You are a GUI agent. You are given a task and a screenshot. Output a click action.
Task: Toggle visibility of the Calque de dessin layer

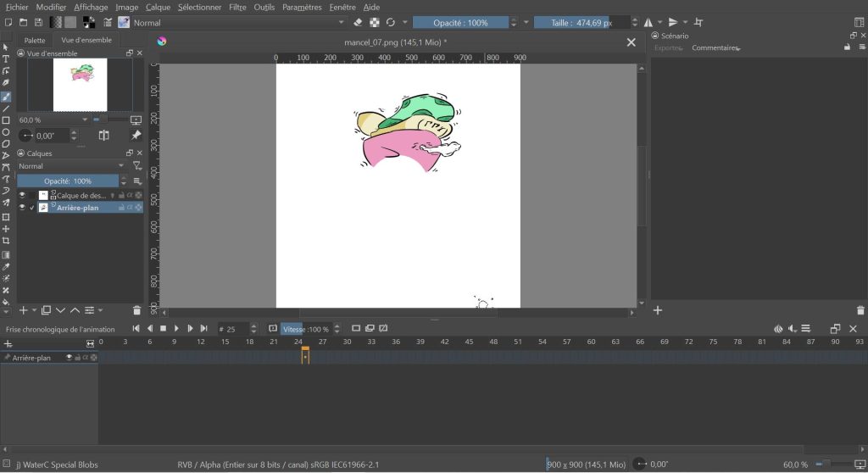(x=22, y=195)
